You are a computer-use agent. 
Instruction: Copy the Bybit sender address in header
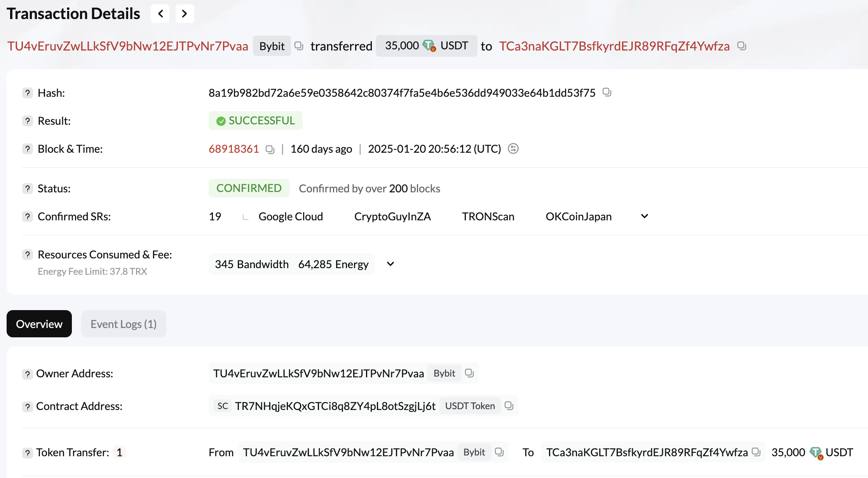pos(298,46)
